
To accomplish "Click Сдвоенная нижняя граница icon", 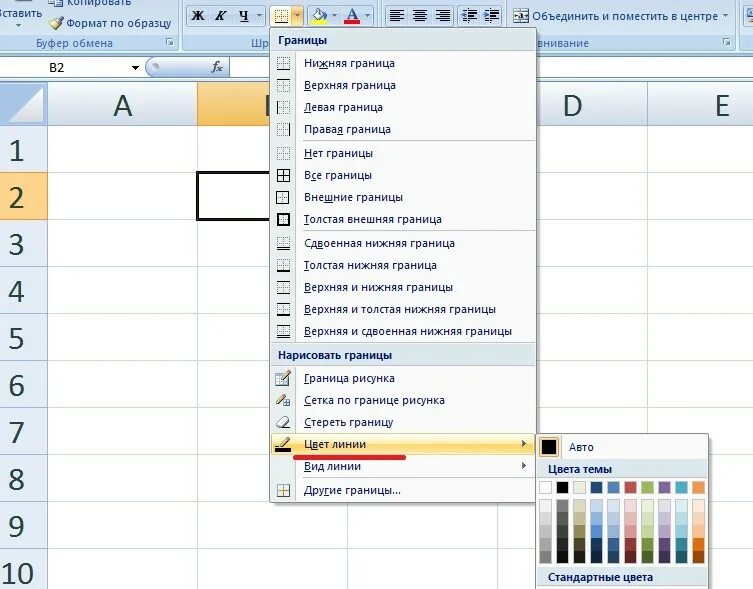I will [x=283, y=244].
